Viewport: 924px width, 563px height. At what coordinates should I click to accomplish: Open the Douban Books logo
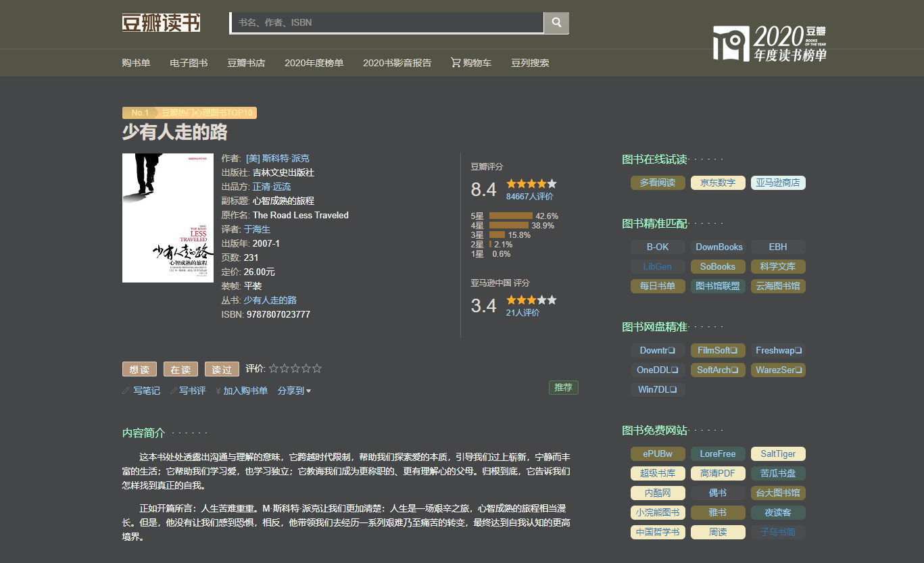161,22
